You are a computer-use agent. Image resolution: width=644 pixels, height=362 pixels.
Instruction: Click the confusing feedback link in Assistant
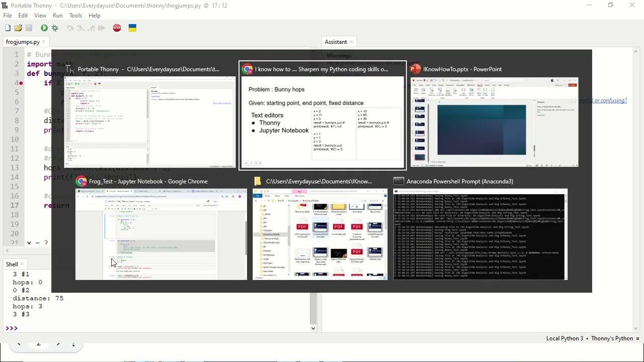tap(609, 101)
